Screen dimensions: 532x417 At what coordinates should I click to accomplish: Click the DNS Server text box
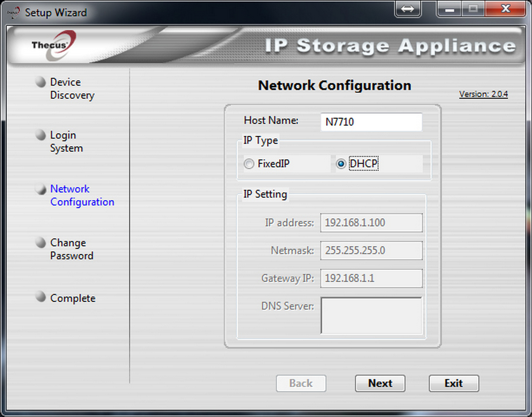371,315
